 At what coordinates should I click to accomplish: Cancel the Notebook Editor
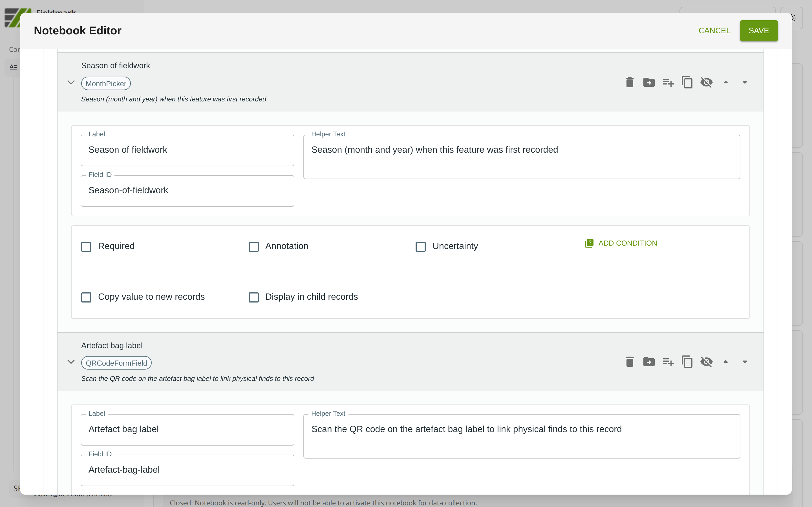point(714,30)
